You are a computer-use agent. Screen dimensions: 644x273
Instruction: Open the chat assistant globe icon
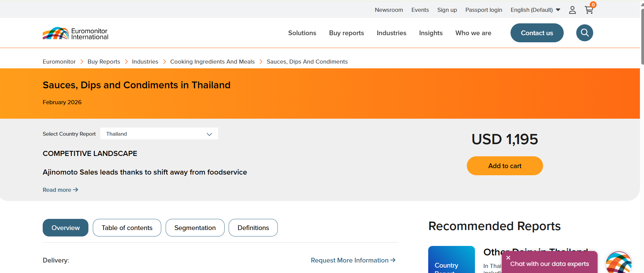click(x=619, y=263)
